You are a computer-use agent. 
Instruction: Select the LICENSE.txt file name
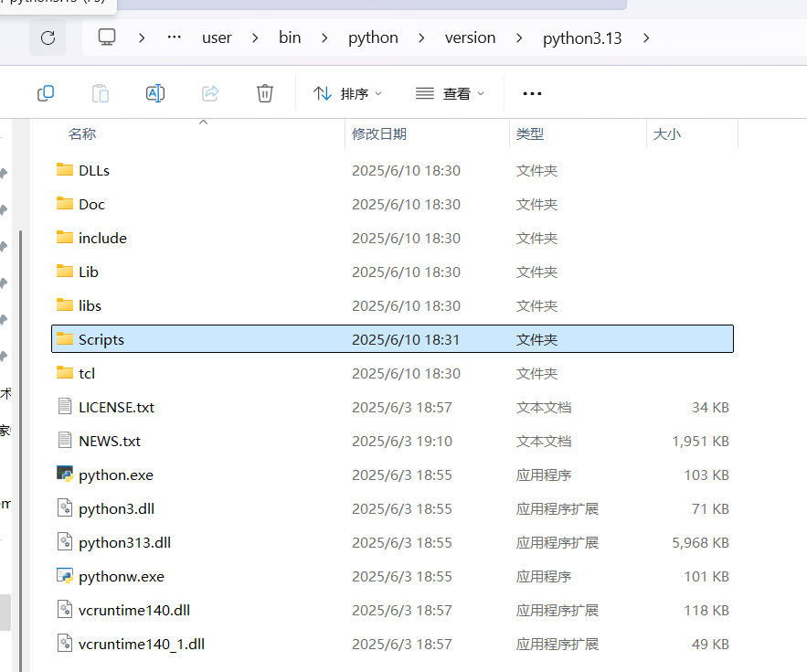116,408
